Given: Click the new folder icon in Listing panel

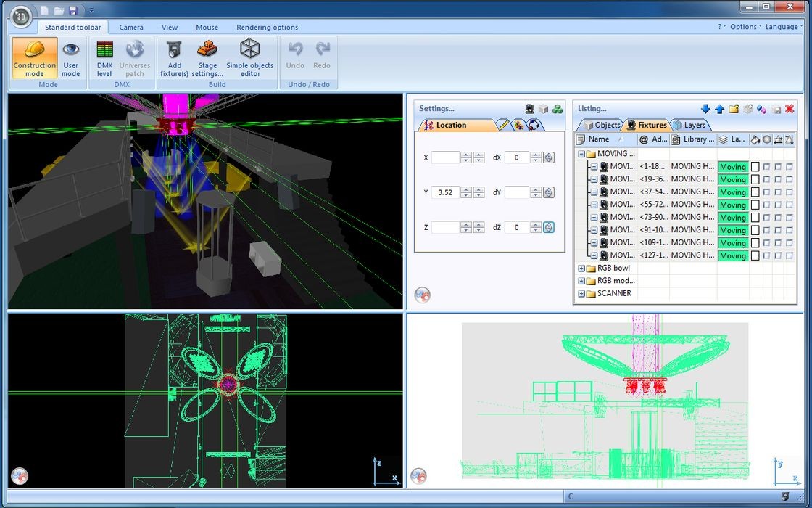Looking at the screenshot, I should point(734,109).
